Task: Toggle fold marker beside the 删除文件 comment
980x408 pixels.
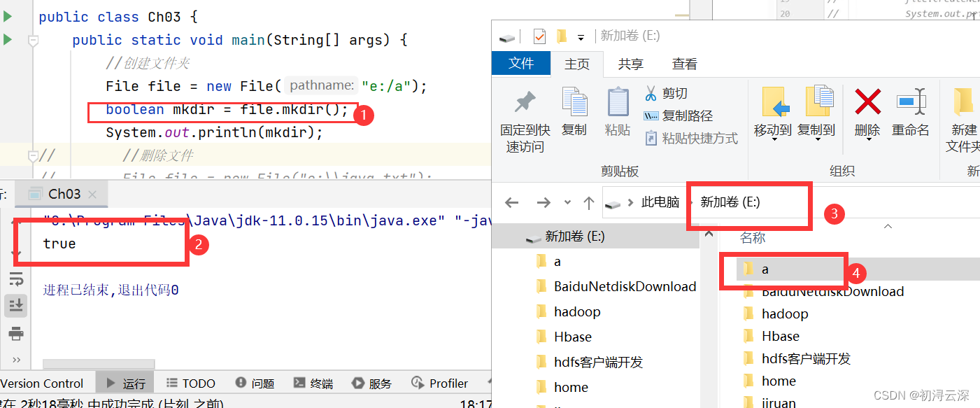Action: (x=32, y=155)
